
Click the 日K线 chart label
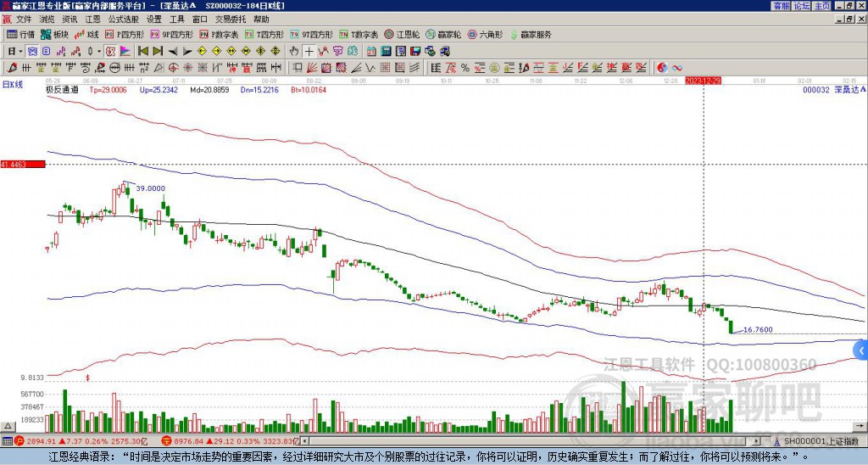[13, 85]
